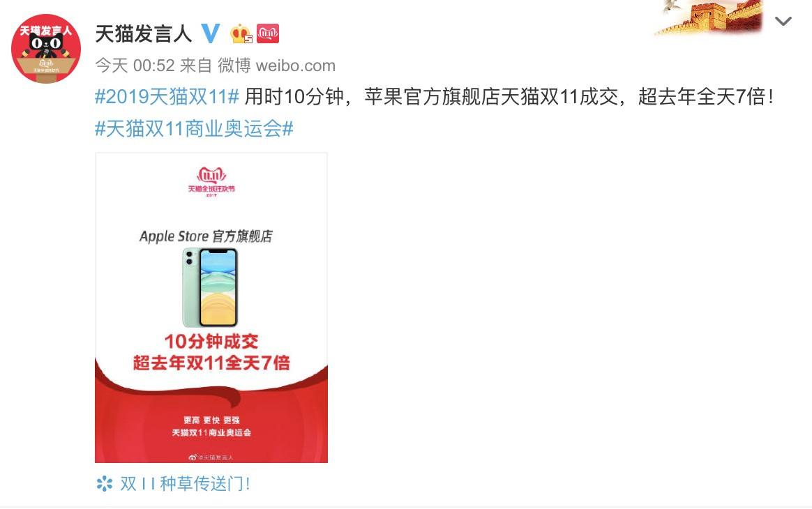Expand the post options chevron menu

(x=783, y=21)
